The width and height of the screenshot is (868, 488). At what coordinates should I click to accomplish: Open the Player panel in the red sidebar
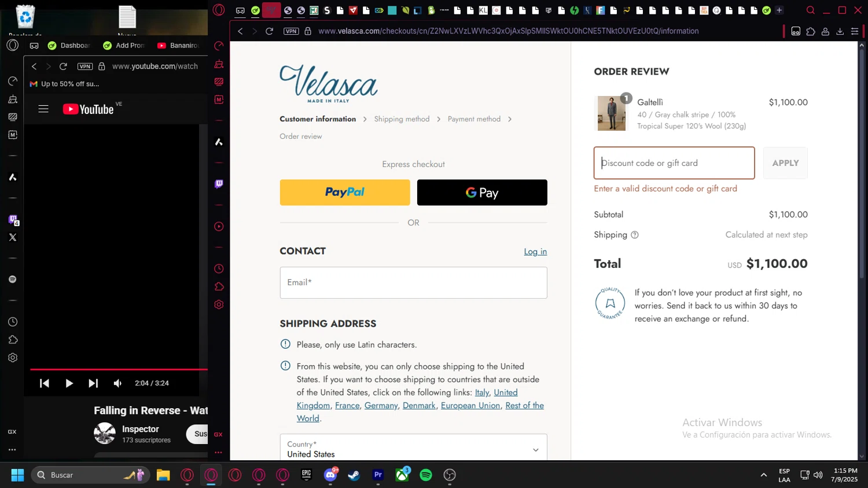[x=219, y=227]
